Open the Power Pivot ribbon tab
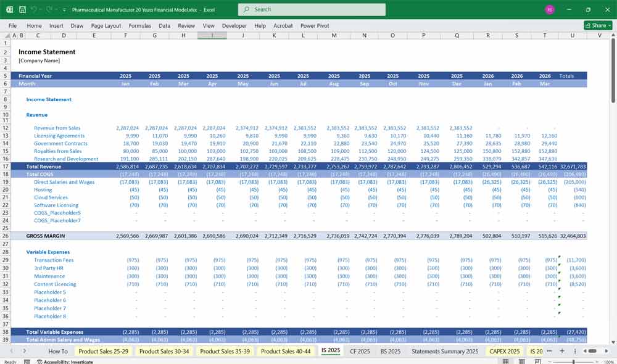 point(315,25)
